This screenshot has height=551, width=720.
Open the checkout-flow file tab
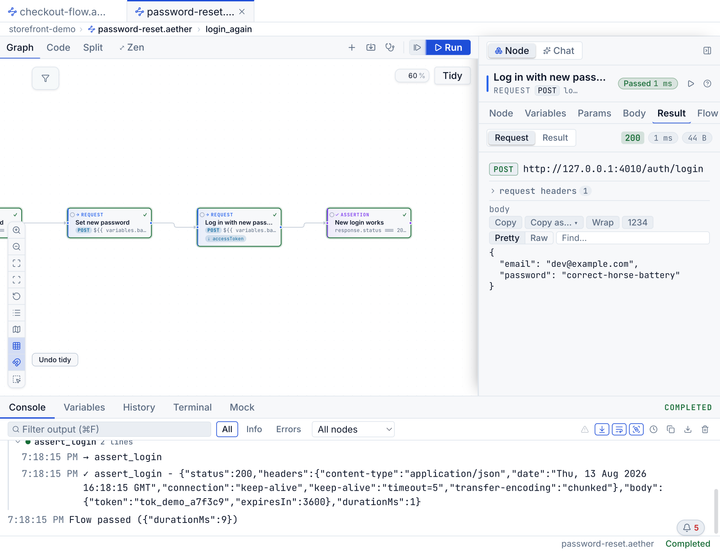(57, 11)
